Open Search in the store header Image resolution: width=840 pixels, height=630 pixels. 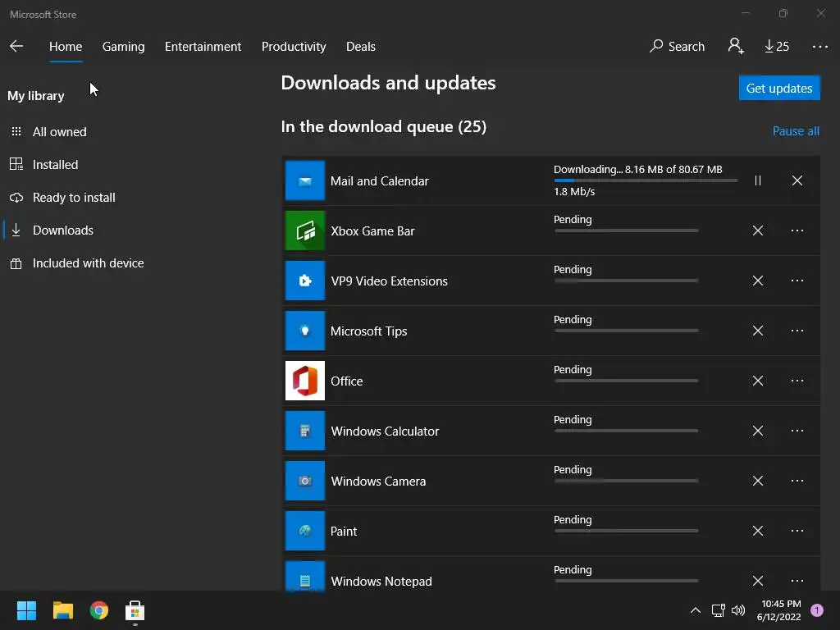677,47
